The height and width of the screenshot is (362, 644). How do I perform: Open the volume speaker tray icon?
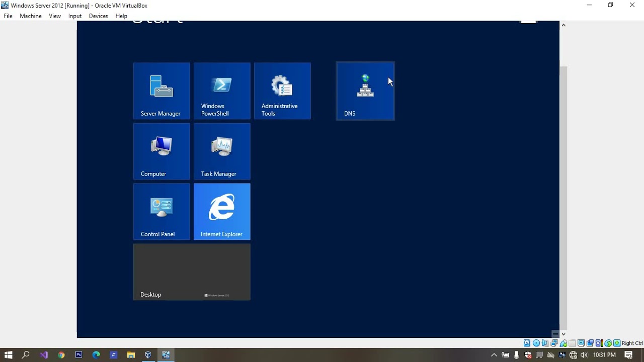584,355
